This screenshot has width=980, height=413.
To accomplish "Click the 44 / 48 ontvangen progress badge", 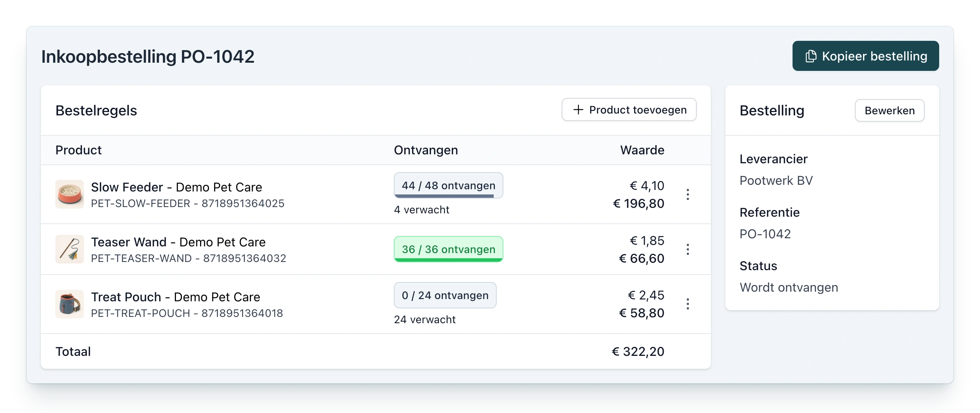I will [x=448, y=186].
